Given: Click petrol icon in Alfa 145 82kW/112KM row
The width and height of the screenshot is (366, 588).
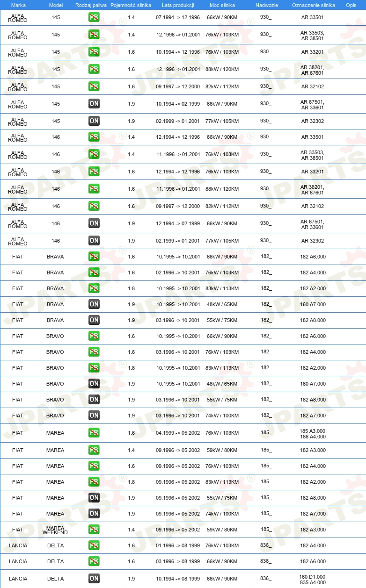Looking at the screenshot, I should tap(94, 86).
